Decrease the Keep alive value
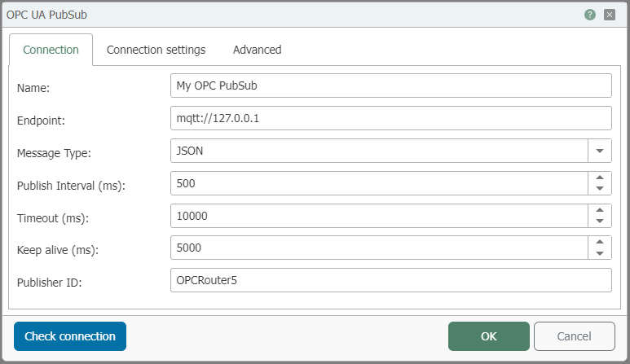630x364 pixels. 600,253
